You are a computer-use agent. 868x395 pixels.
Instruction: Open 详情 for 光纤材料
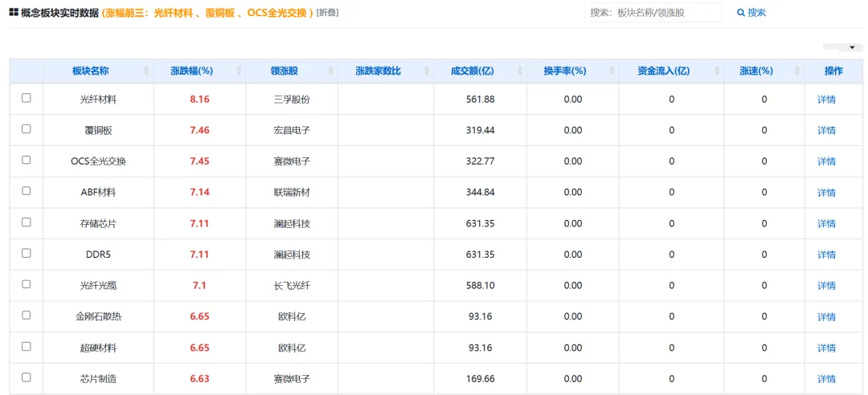(x=826, y=100)
